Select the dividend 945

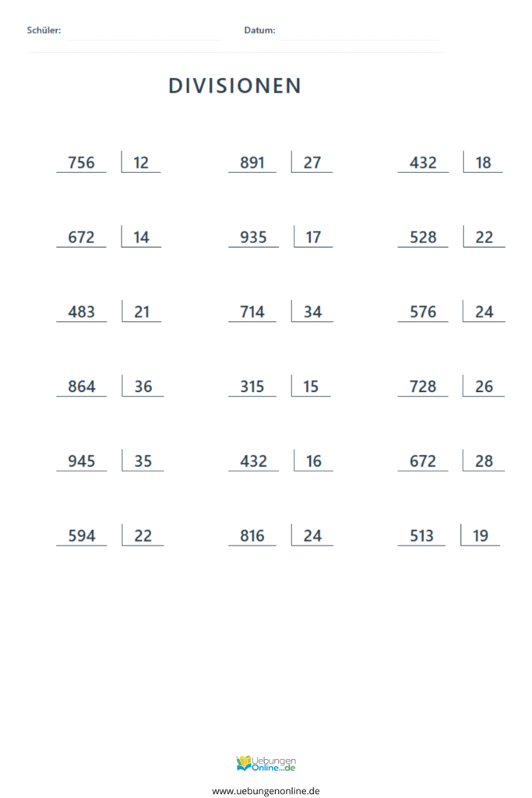tap(81, 461)
